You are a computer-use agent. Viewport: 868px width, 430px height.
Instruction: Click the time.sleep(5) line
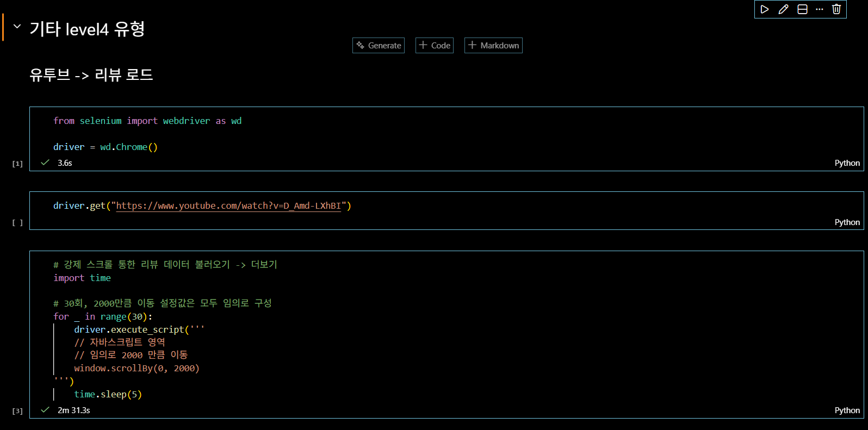pos(108,394)
